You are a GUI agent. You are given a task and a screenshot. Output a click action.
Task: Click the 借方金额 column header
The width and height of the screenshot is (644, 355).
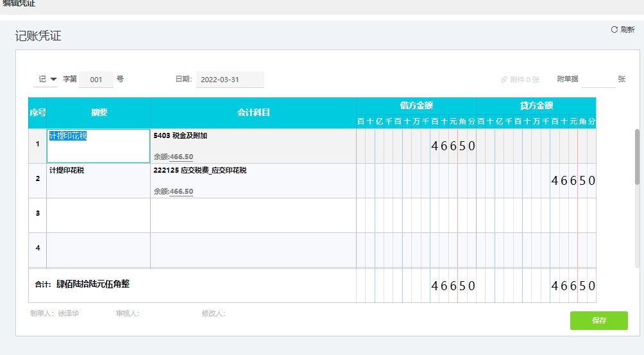click(416, 105)
